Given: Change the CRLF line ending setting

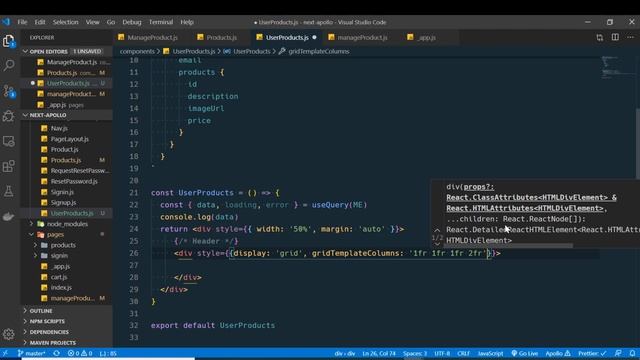Looking at the screenshot, I should pos(463,353).
